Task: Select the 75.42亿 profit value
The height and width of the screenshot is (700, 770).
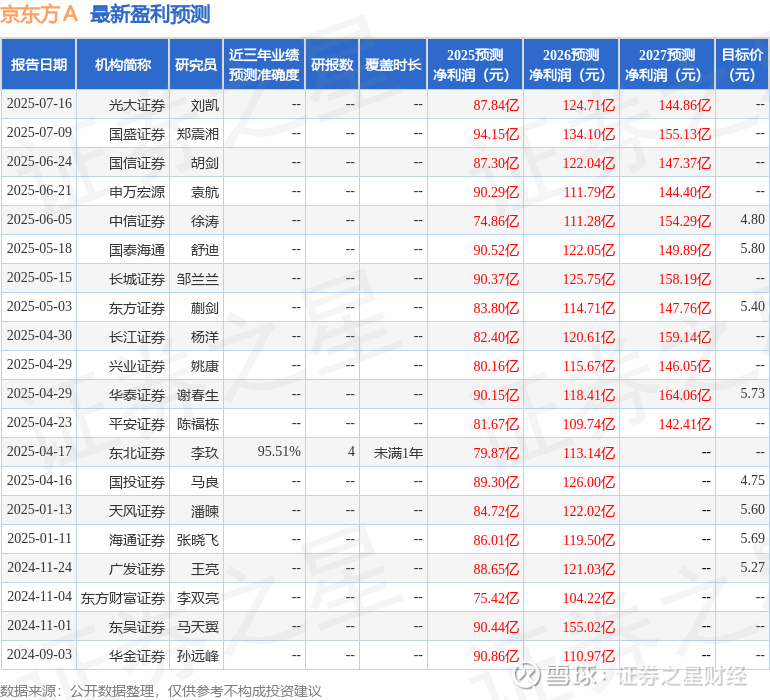Action: [x=496, y=598]
